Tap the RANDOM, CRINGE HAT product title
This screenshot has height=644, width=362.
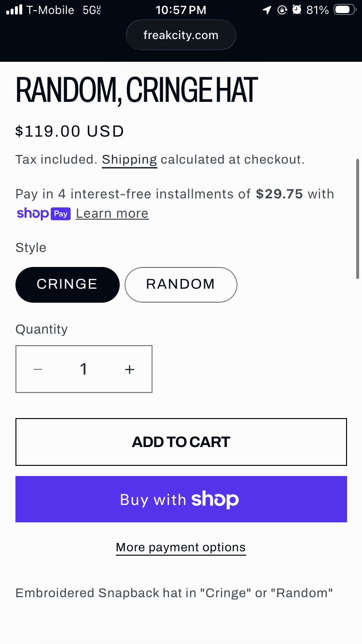click(136, 90)
